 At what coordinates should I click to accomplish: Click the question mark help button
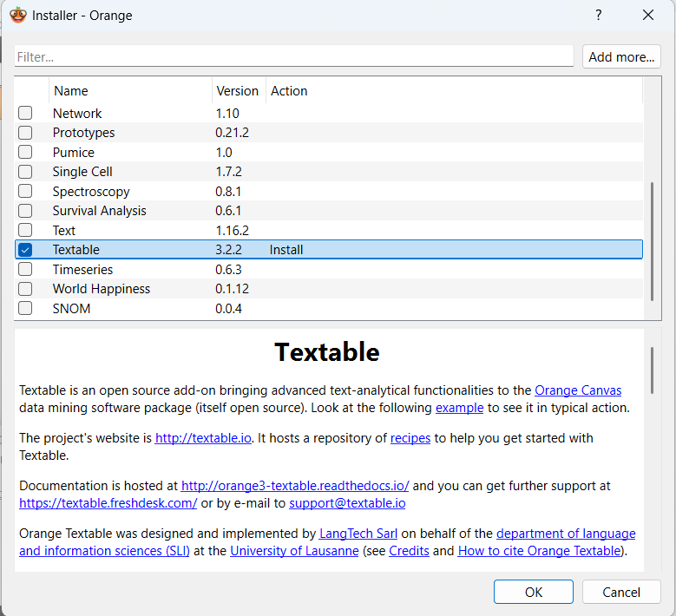599,15
